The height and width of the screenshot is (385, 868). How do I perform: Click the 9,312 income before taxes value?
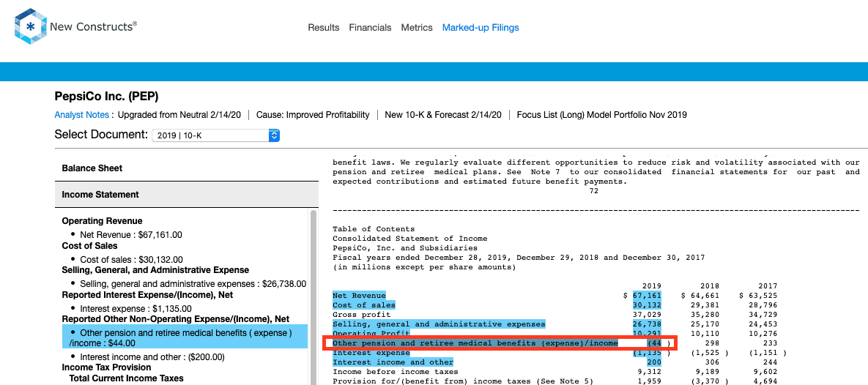(649, 371)
